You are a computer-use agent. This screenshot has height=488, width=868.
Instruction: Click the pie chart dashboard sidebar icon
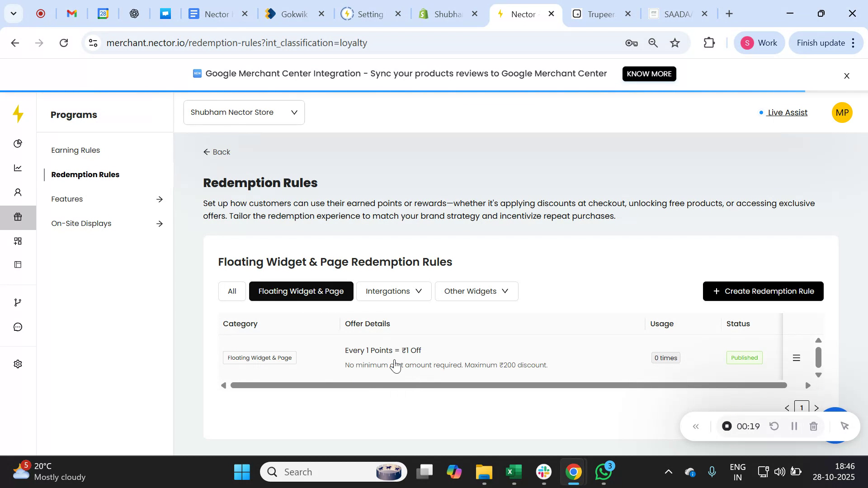18,144
